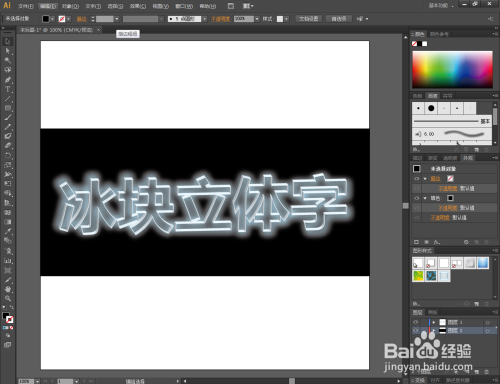Select the Eraser tool
This screenshot has width=500, height=384.
point(8,146)
